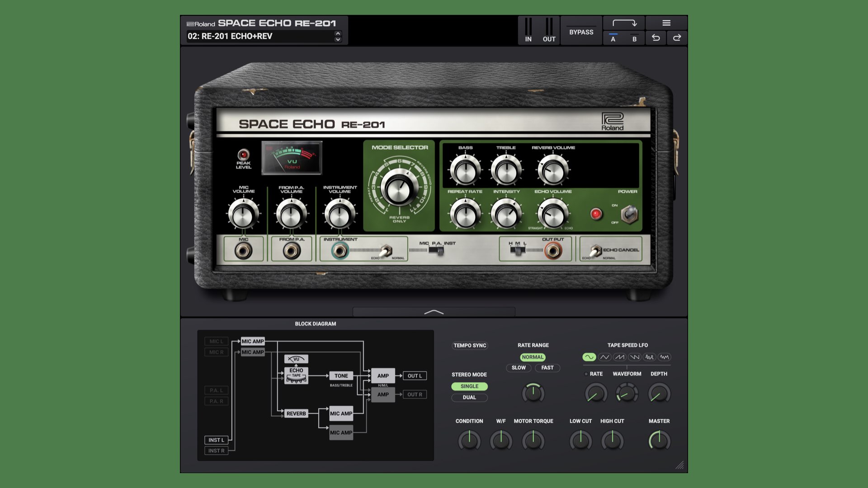Toggle the ECHO CANCEL switch to NORMAL
The height and width of the screenshot is (488, 868).
596,250
